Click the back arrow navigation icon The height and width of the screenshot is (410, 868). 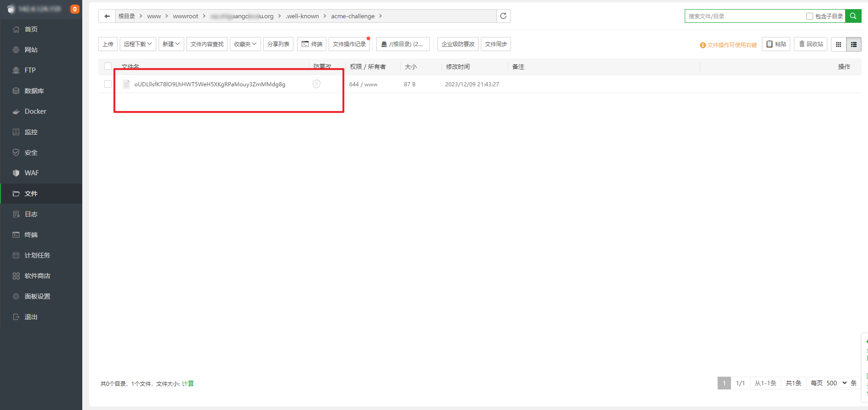point(107,16)
